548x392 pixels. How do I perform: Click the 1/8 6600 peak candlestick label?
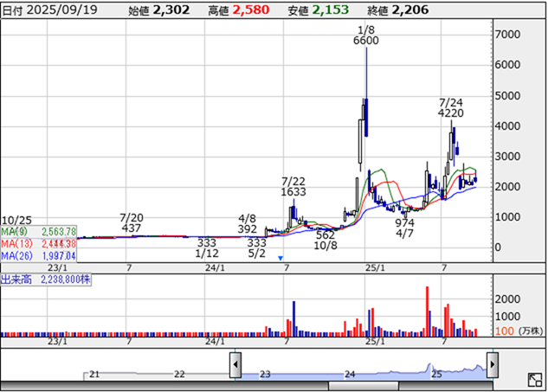(366, 37)
